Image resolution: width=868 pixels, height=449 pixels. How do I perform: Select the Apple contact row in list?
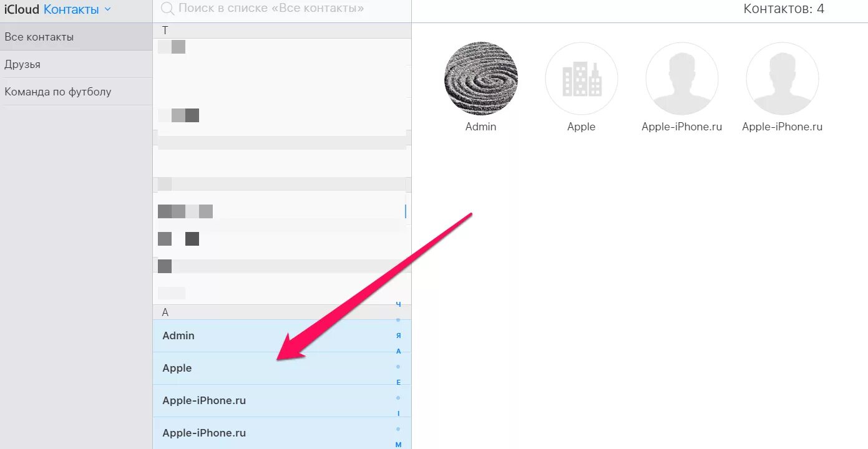[x=282, y=368]
